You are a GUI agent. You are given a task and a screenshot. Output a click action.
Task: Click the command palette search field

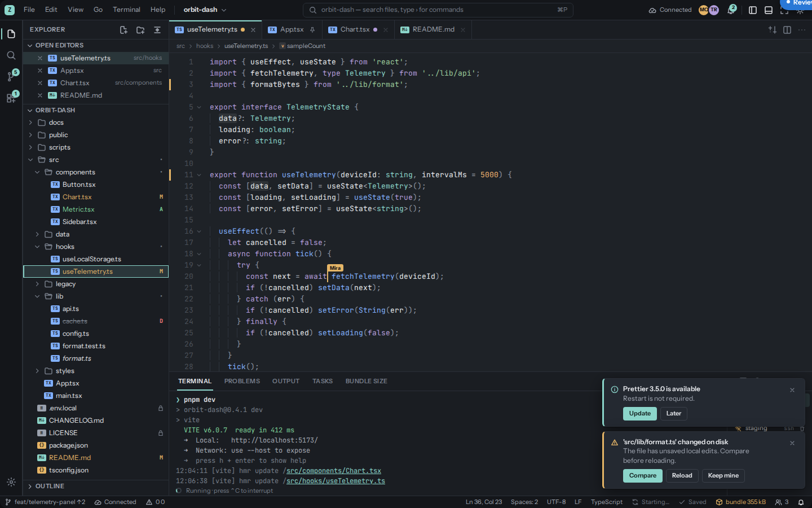(438, 10)
